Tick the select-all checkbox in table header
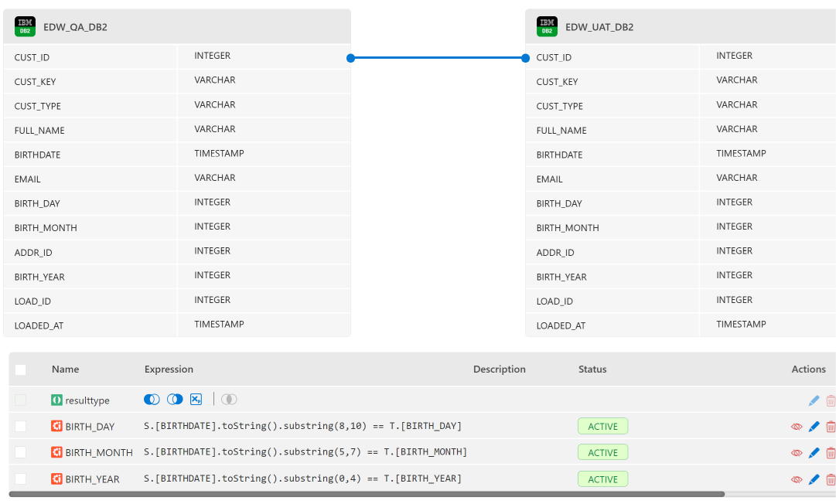This screenshot has height=504, width=836. (x=21, y=369)
